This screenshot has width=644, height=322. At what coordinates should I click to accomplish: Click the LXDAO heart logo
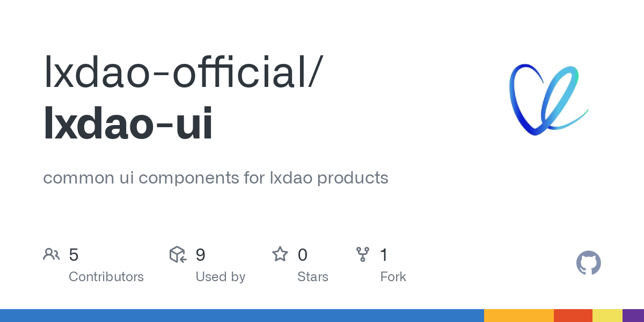(x=548, y=100)
